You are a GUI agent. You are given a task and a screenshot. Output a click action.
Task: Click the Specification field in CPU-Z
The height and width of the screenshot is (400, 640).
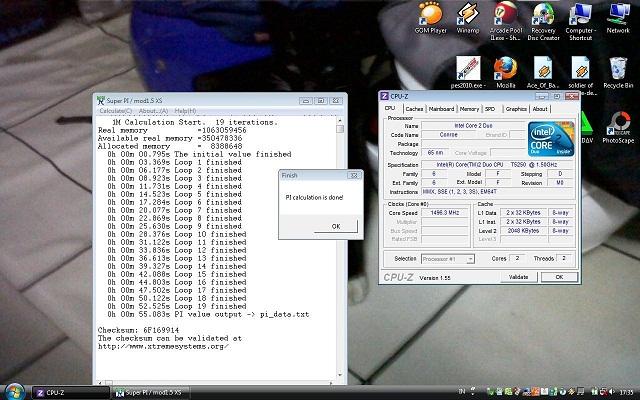point(497,165)
